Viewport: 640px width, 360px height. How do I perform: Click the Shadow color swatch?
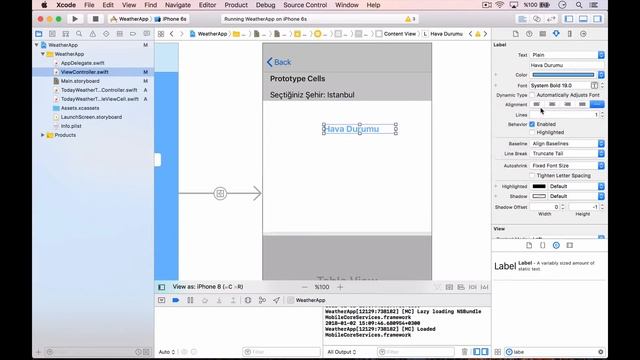tap(539, 196)
